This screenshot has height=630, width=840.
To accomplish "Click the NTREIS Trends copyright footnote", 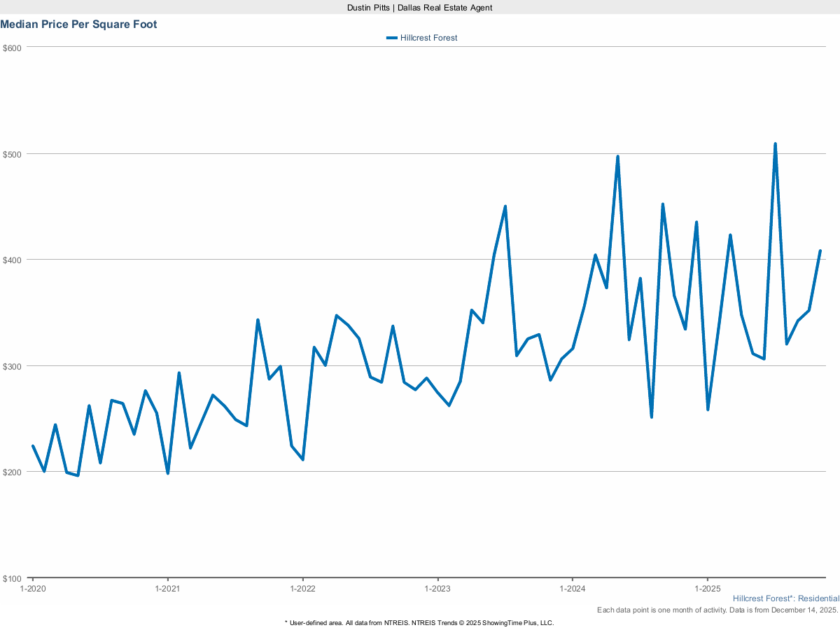I will 419,622.
